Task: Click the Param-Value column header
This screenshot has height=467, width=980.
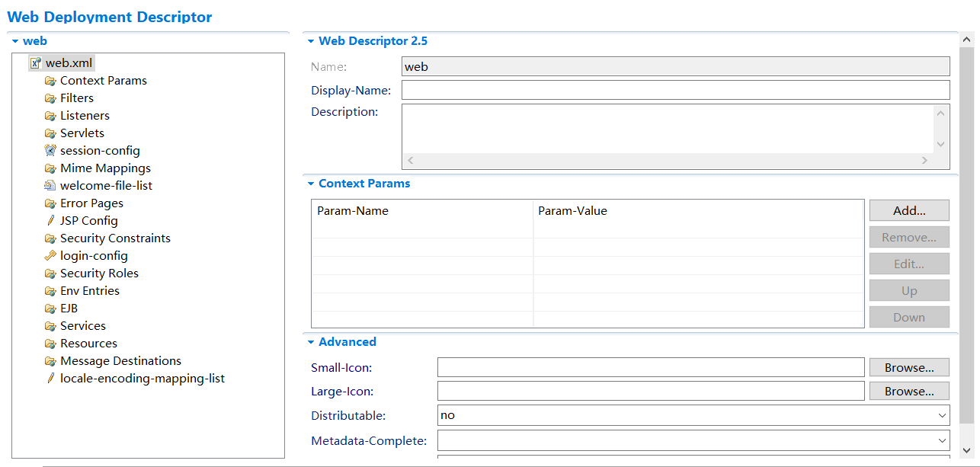Action: tap(699, 211)
